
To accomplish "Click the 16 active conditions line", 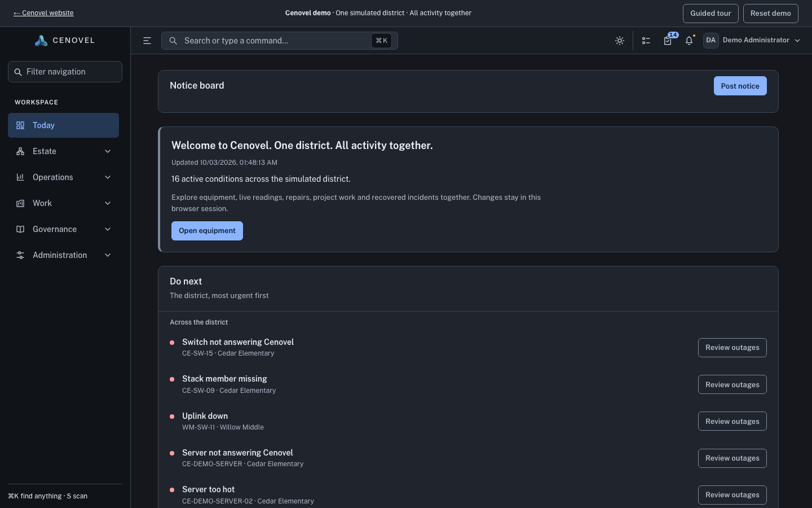I will point(261,179).
